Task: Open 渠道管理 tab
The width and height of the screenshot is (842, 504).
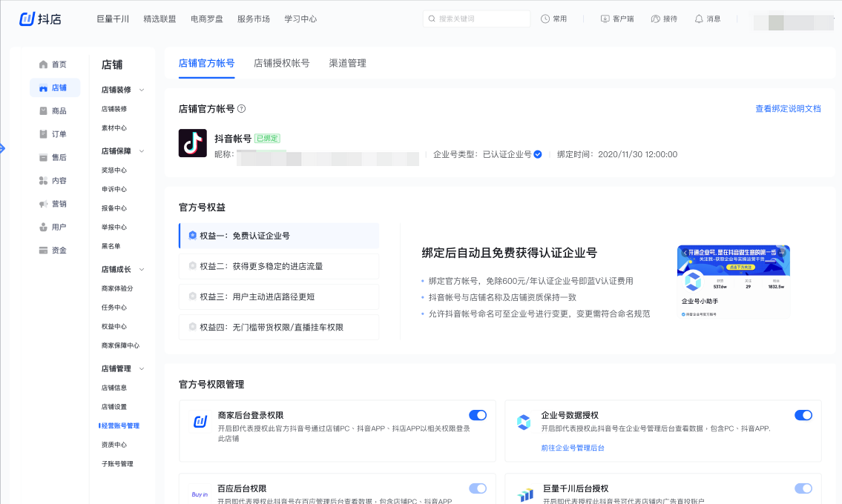Action: point(348,64)
